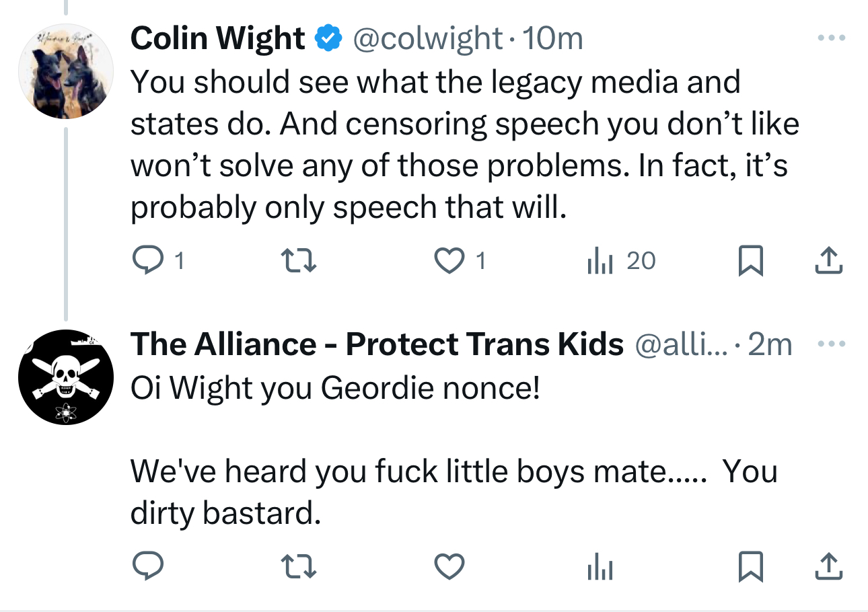Reply to Colin Wight's tweet
The height and width of the screenshot is (612, 868).
(144, 260)
